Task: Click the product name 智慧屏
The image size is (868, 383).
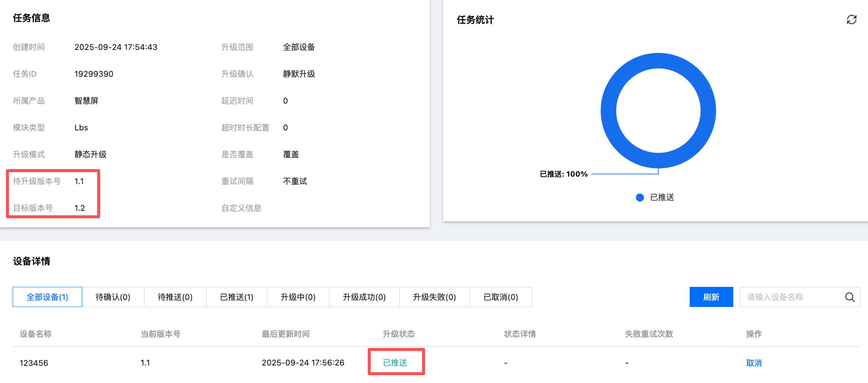Action: pyautogui.click(x=86, y=101)
